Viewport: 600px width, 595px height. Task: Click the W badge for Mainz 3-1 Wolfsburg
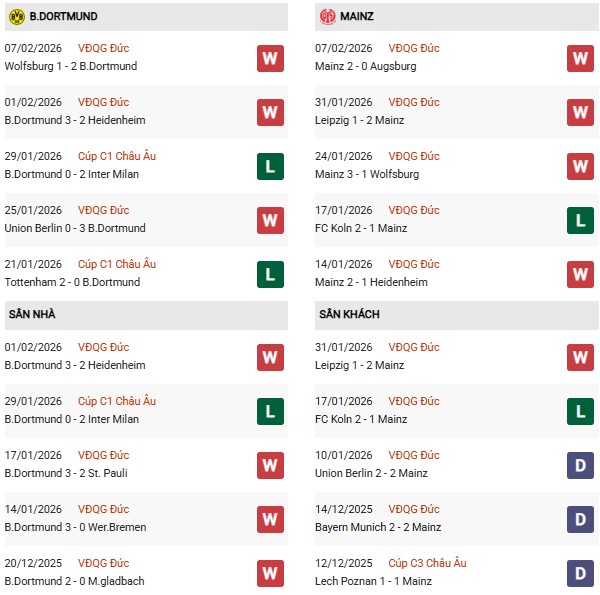580,166
